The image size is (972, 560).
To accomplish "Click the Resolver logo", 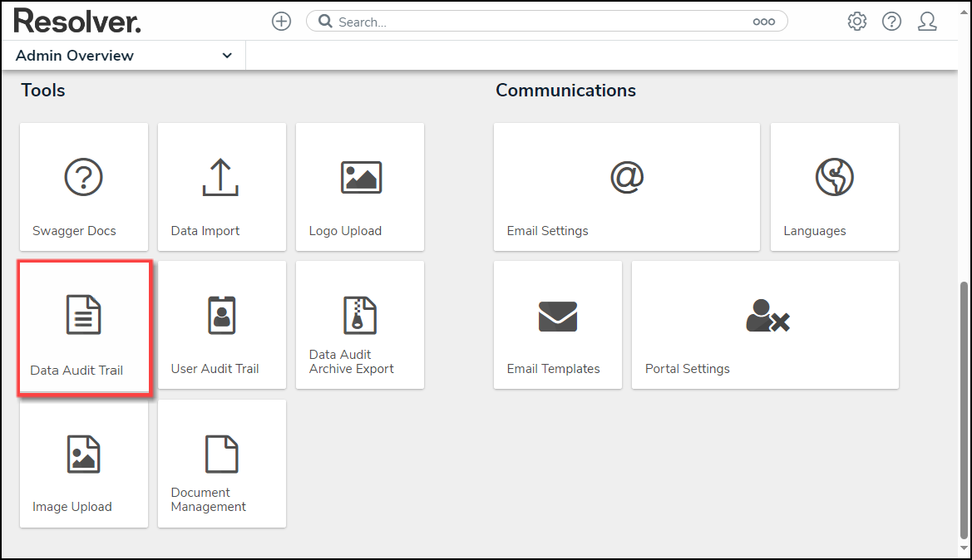I will (x=77, y=22).
